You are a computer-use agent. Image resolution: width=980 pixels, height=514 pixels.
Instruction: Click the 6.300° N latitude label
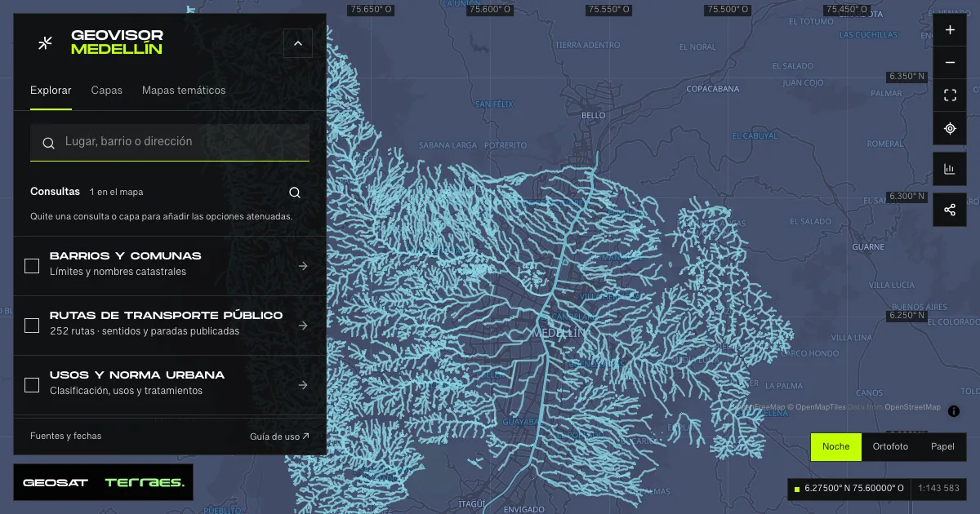click(x=907, y=197)
